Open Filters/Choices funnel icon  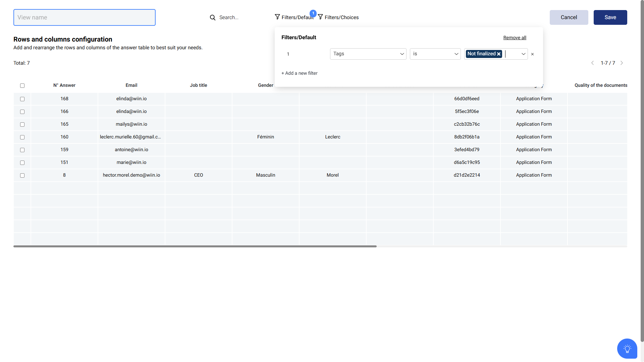coord(321,17)
